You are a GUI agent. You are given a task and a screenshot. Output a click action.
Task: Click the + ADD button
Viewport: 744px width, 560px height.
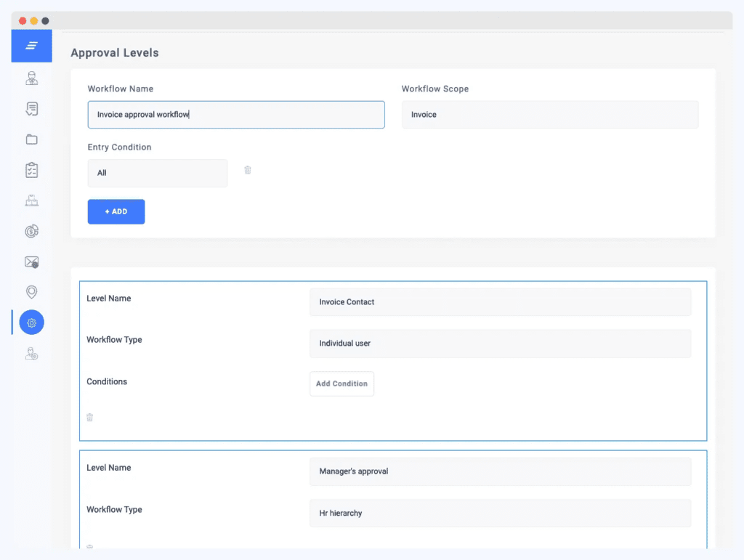116,211
